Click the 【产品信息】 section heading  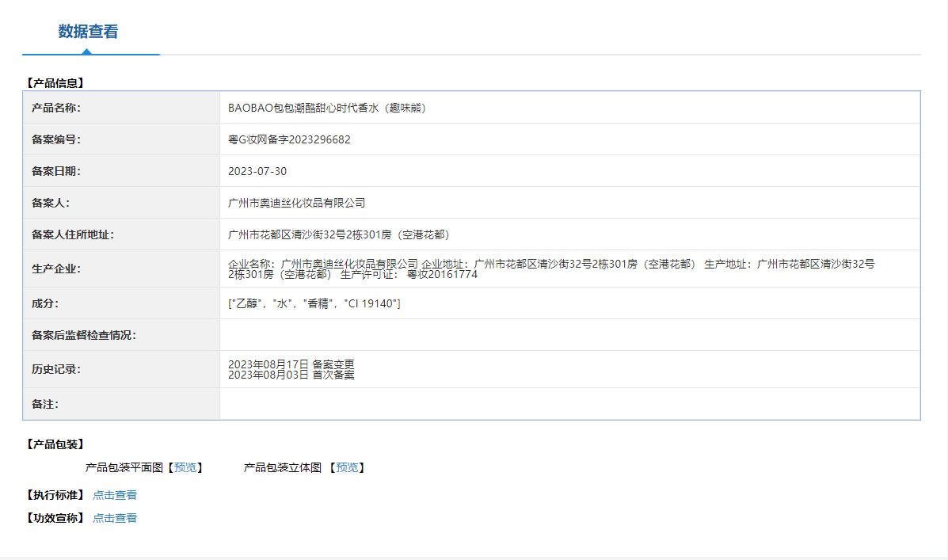tap(55, 82)
